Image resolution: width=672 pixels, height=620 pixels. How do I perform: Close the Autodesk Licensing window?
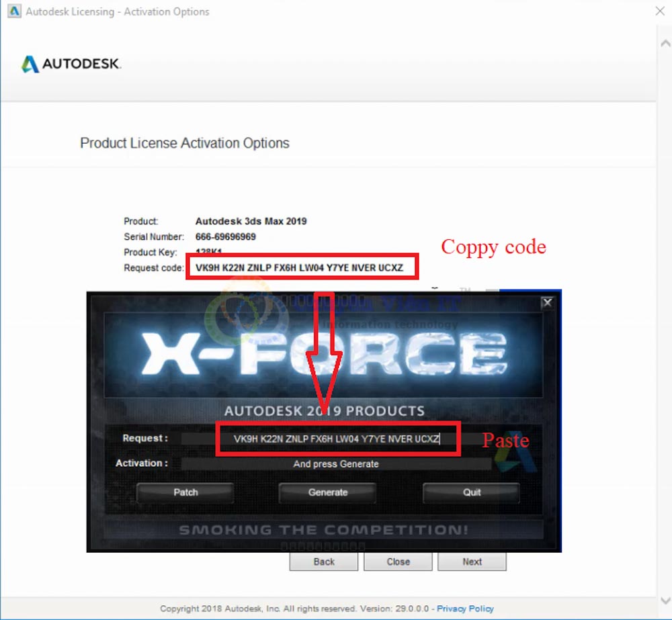659,11
